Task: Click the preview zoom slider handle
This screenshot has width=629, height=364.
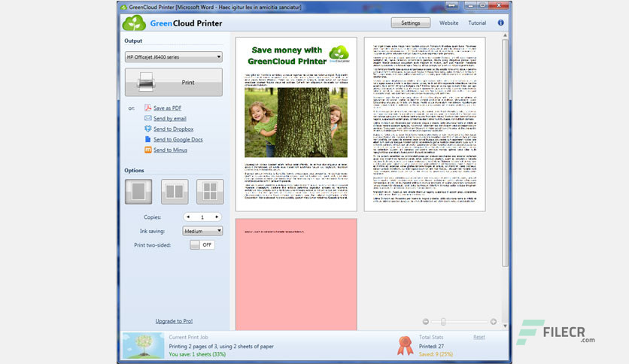Action: coord(443,321)
